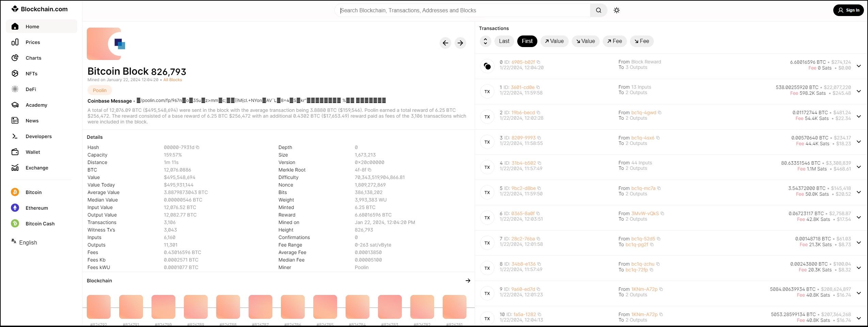Expand transaction 3601-cd0e details

[858, 91]
